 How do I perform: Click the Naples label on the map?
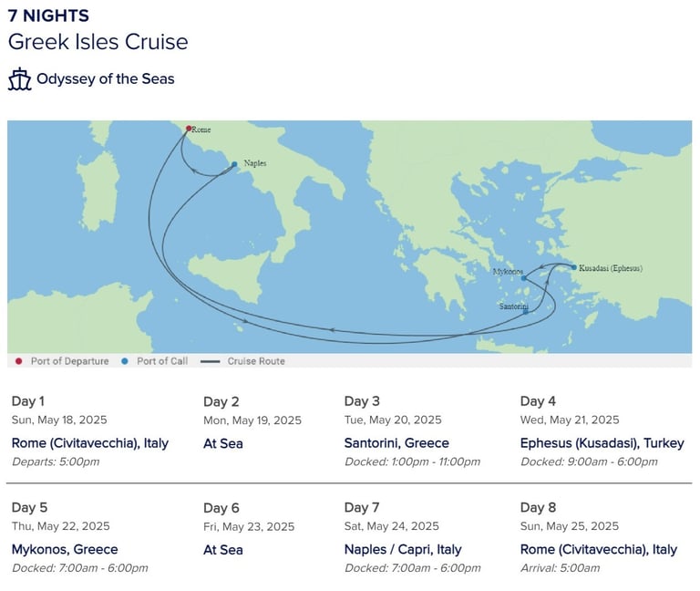(255, 163)
